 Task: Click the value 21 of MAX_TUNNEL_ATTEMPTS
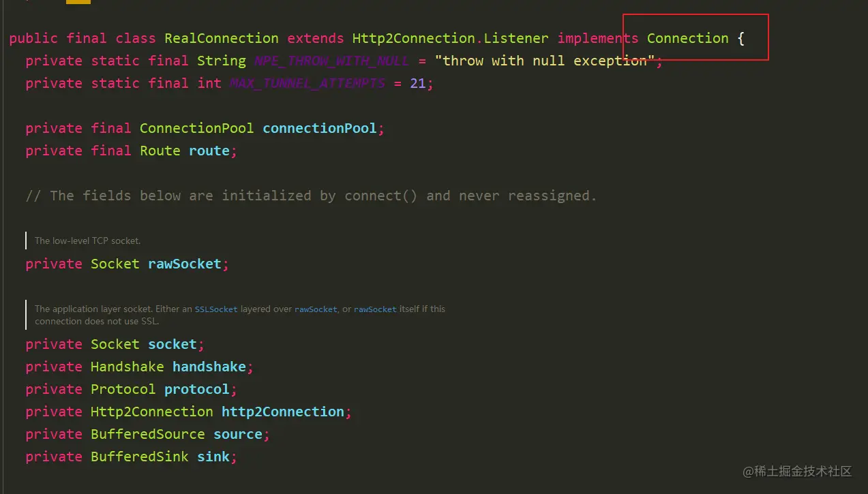418,83
